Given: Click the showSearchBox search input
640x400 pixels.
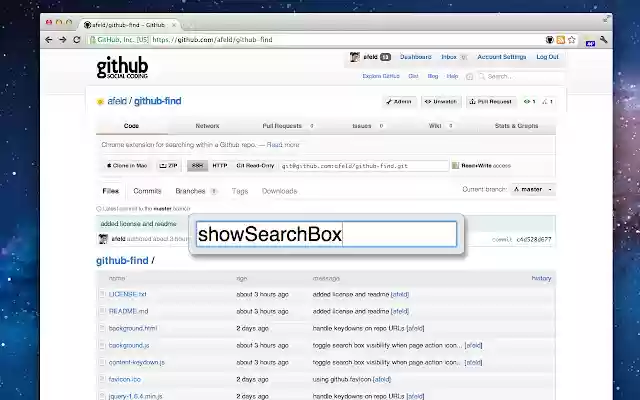Looking at the screenshot, I should pos(326,234).
